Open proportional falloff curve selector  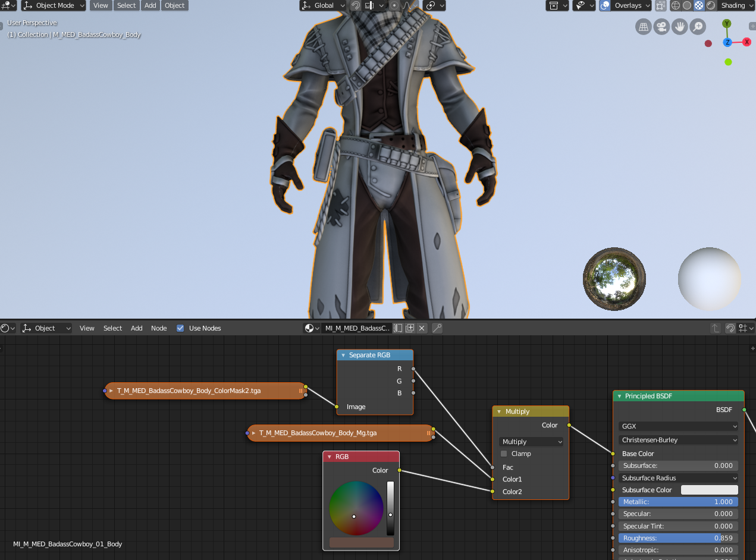click(410, 5)
